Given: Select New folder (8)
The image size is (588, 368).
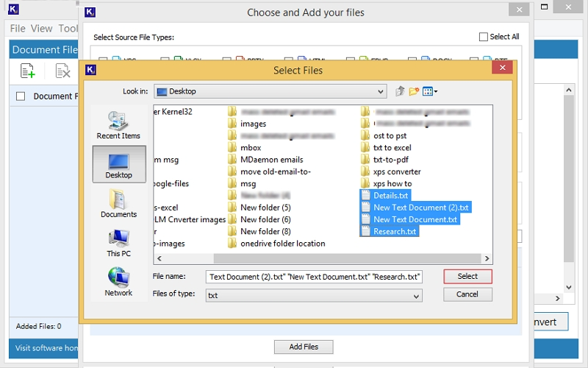Looking at the screenshot, I should point(259,231).
